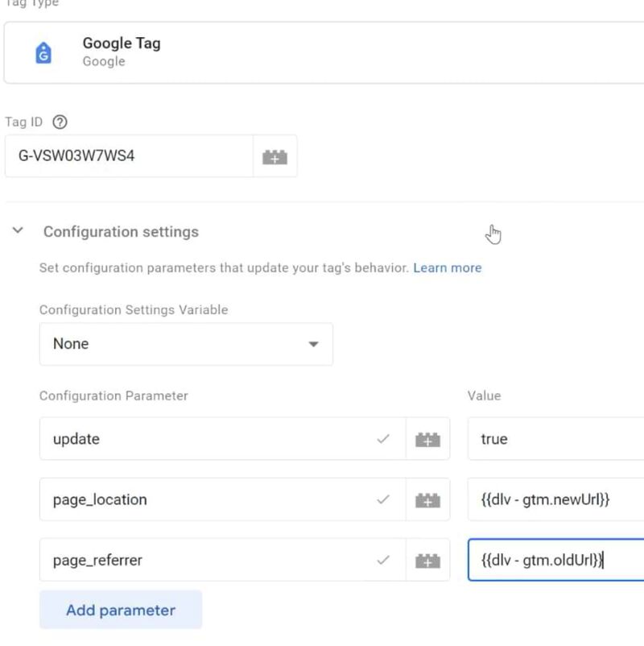Click the gtm.oldUrl value field

[x=555, y=560]
